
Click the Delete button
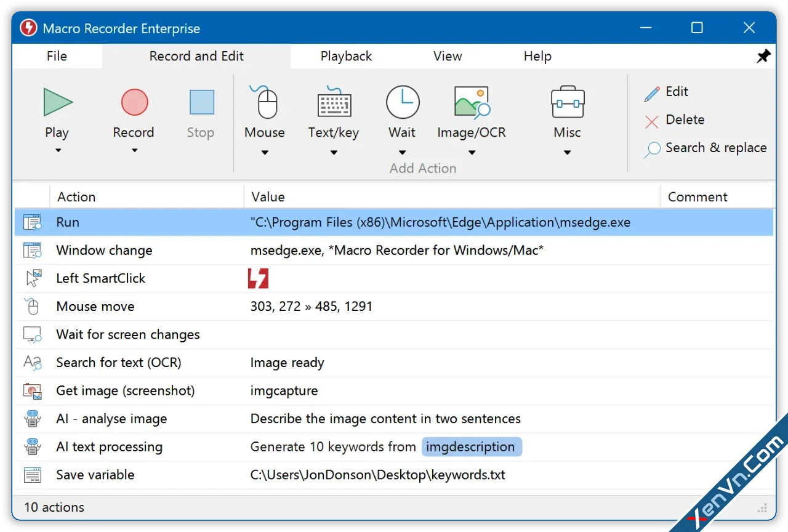coord(675,120)
